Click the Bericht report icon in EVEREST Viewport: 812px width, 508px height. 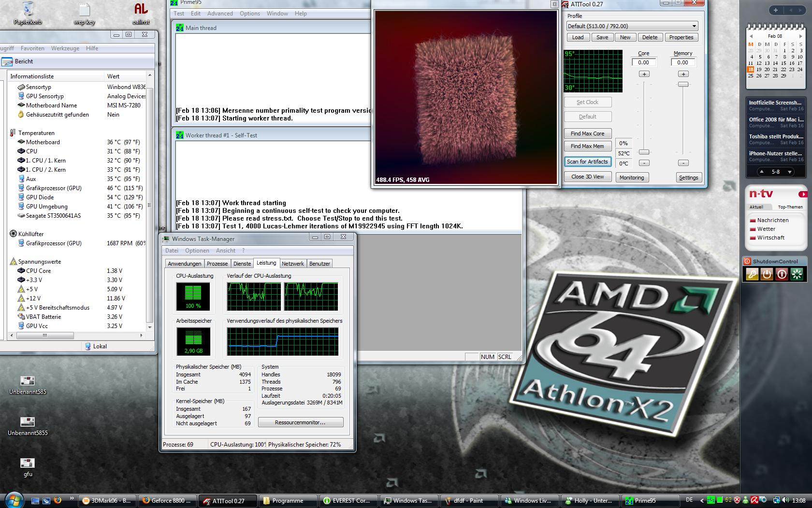click(x=7, y=61)
